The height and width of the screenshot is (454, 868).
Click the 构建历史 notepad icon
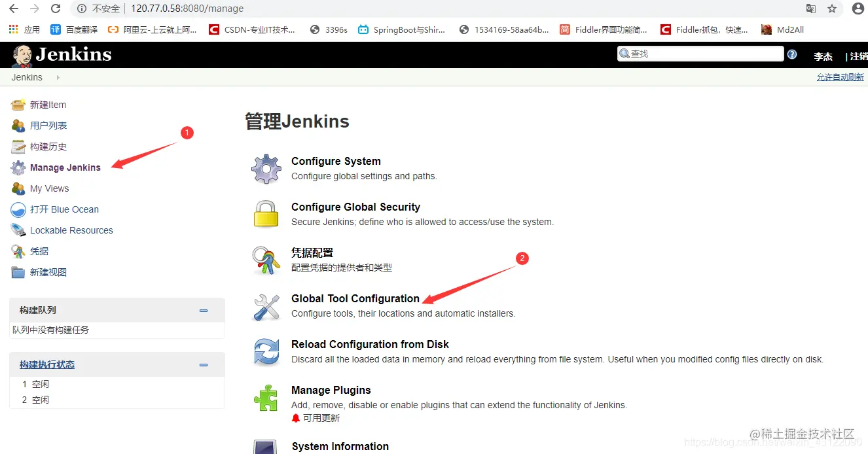pyautogui.click(x=18, y=147)
